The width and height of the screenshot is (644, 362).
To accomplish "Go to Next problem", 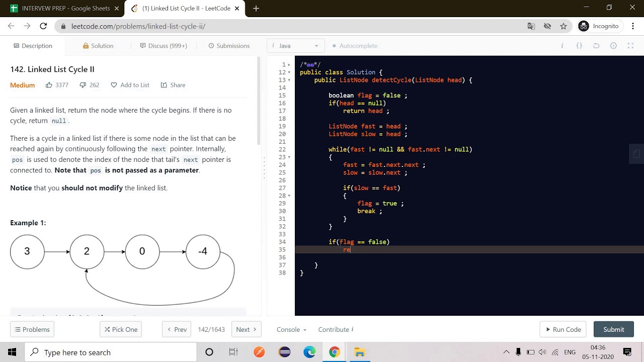I will click(x=247, y=329).
